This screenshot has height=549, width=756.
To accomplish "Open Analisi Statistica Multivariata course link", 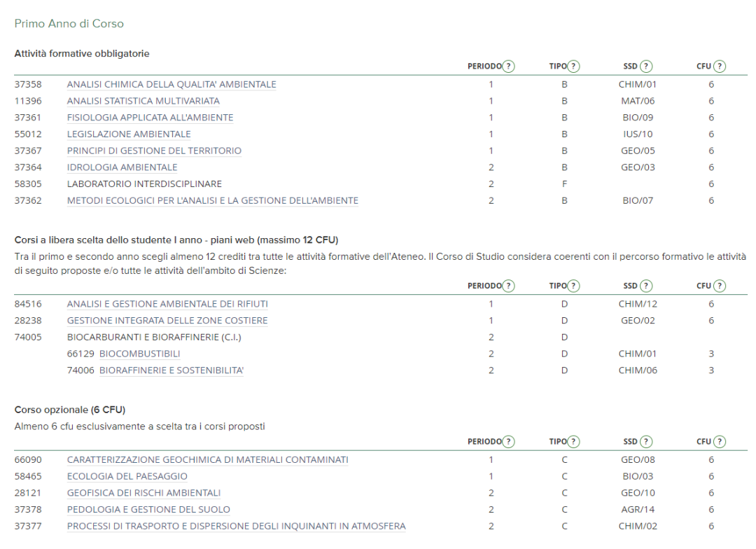I will point(143,101).
